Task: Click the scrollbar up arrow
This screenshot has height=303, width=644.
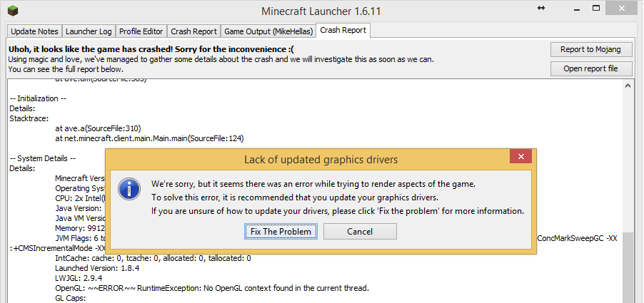Action: pos(628,86)
